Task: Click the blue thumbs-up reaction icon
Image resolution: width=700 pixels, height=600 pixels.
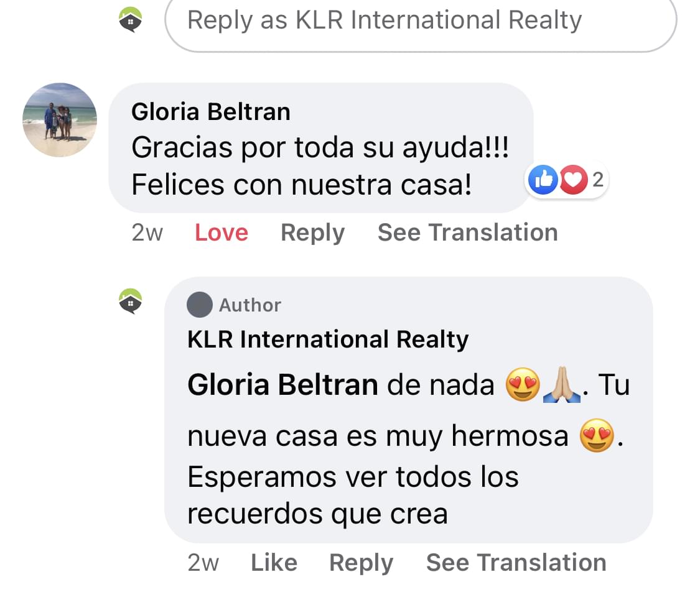Action: pos(543,180)
